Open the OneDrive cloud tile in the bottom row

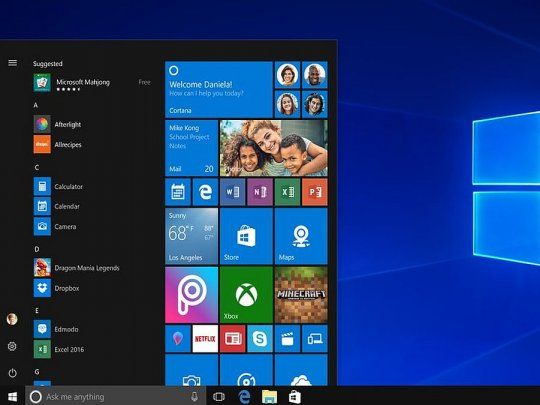point(301,370)
